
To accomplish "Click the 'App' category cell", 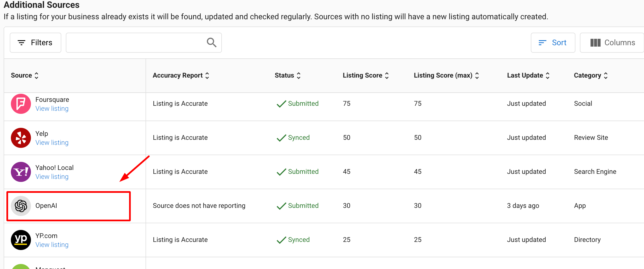I will 580,206.
